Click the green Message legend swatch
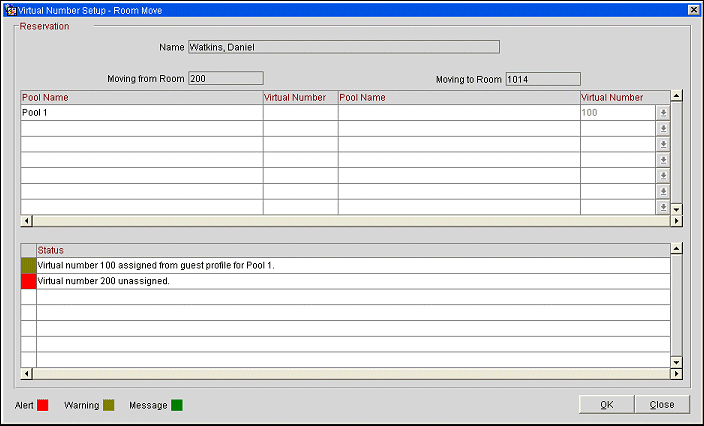 tap(176, 405)
